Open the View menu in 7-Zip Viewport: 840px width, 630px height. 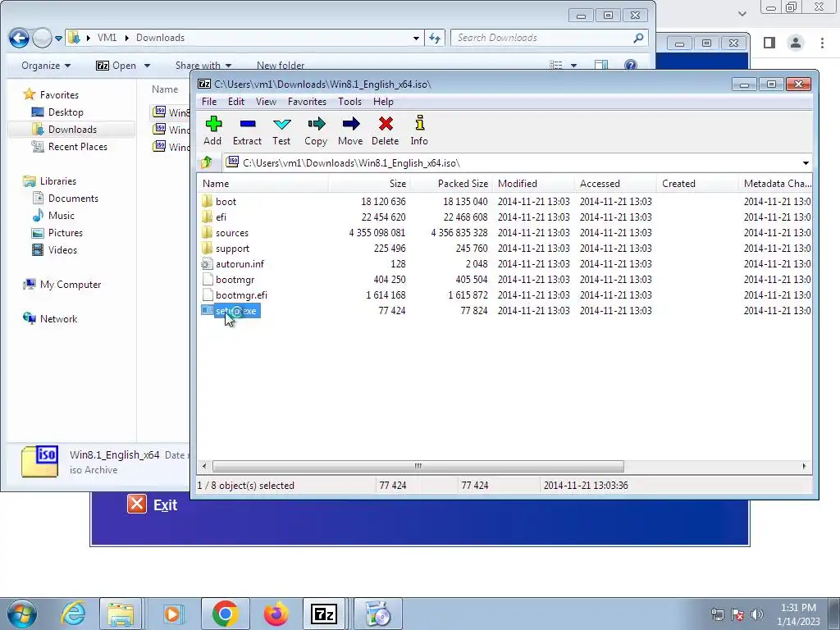266,101
